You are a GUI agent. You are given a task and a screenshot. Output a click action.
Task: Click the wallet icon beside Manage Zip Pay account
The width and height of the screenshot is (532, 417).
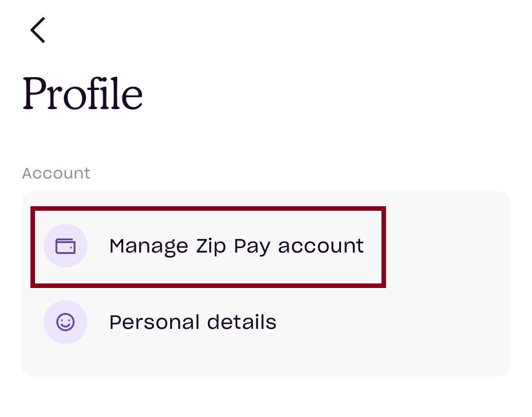[65, 246]
